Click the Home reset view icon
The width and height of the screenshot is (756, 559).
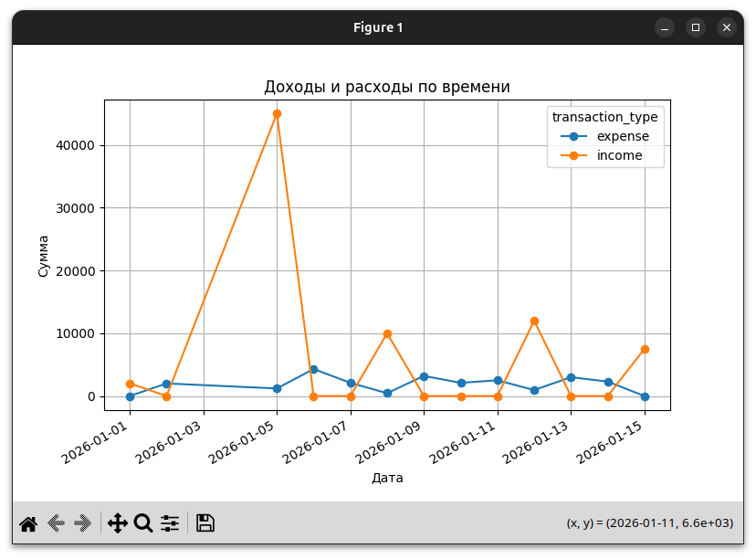coord(28,523)
